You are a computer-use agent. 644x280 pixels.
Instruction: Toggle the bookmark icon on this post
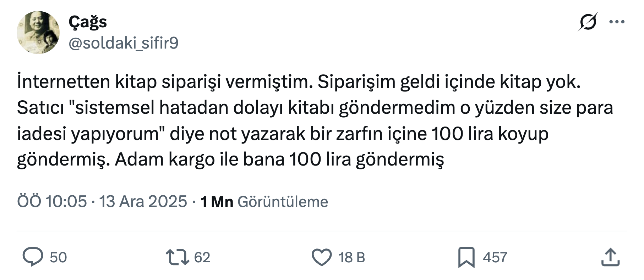point(466,257)
